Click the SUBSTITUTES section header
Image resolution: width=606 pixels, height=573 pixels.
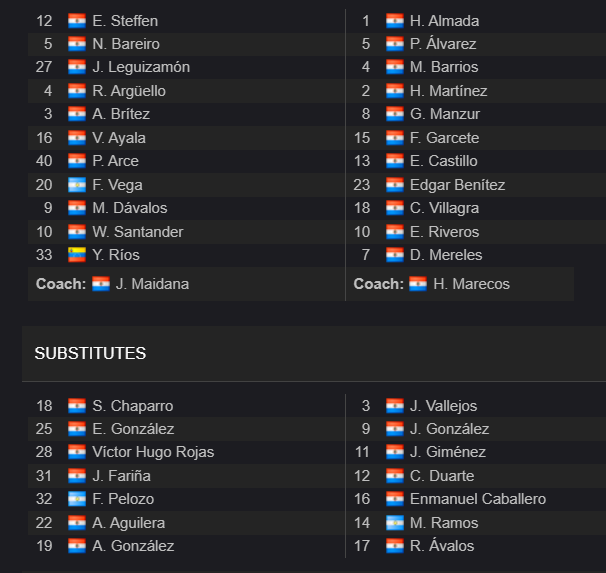(90, 353)
